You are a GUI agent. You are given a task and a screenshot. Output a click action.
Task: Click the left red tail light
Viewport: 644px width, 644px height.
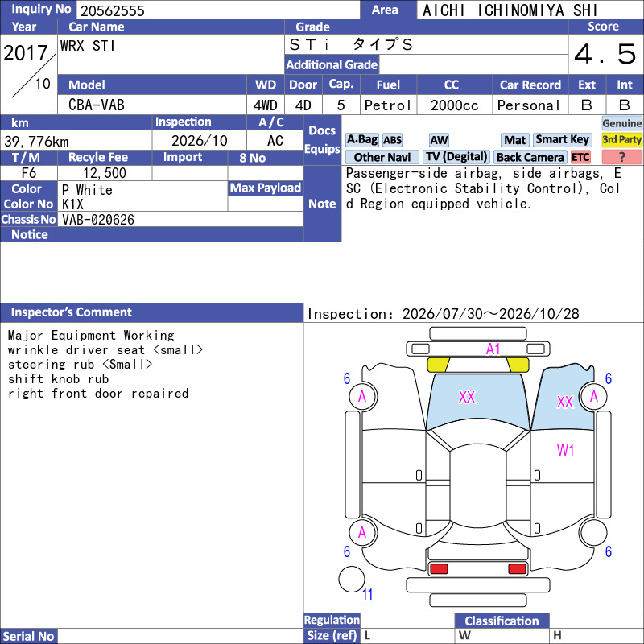(438, 569)
